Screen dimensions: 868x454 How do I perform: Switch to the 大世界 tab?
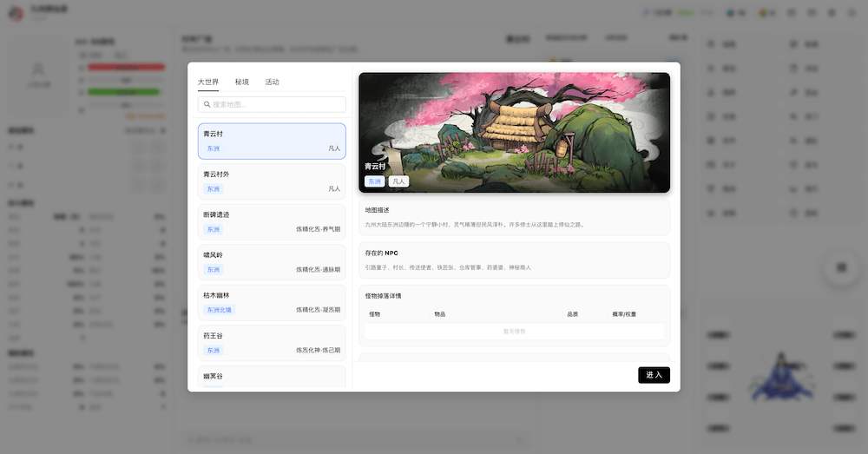(208, 82)
